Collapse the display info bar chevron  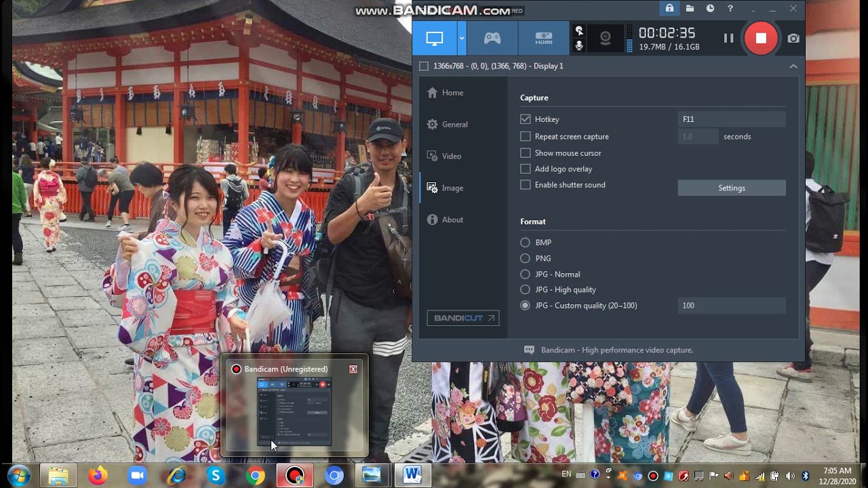[x=793, y=66]
